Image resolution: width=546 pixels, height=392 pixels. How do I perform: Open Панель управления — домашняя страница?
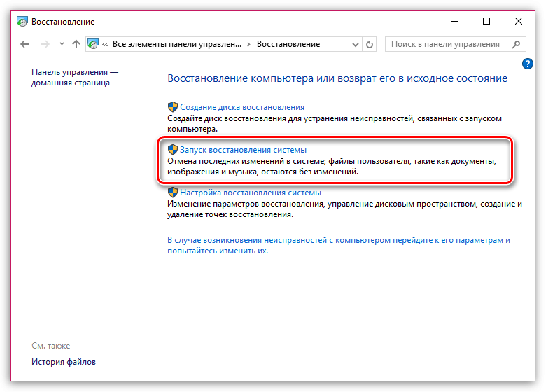[x=75, y=77]
